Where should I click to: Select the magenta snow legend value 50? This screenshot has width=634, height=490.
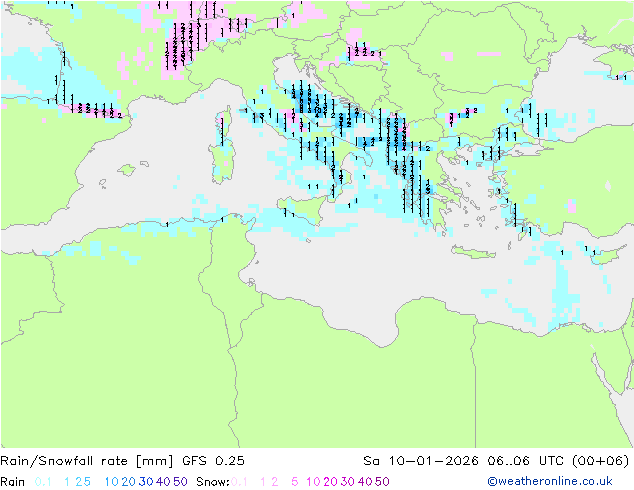click(382, 482)
